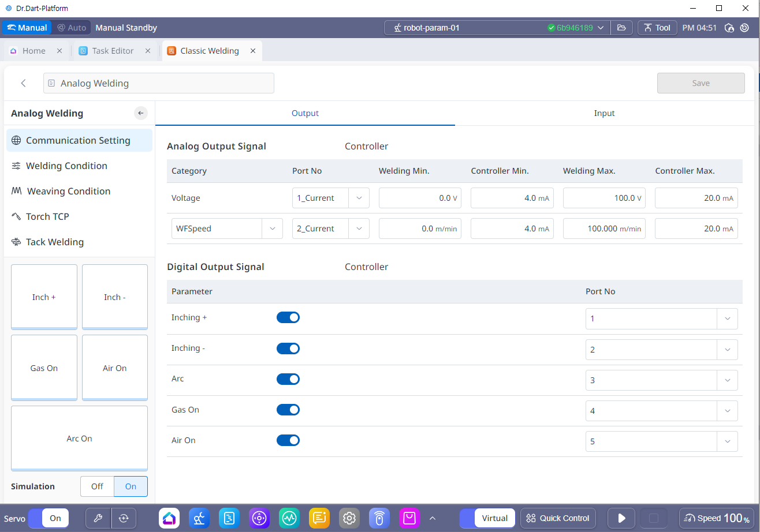760x532 pixels.
Task: Open the Home module icon in bottom dock
Action: pyautogui.click(x=169, y=518)
